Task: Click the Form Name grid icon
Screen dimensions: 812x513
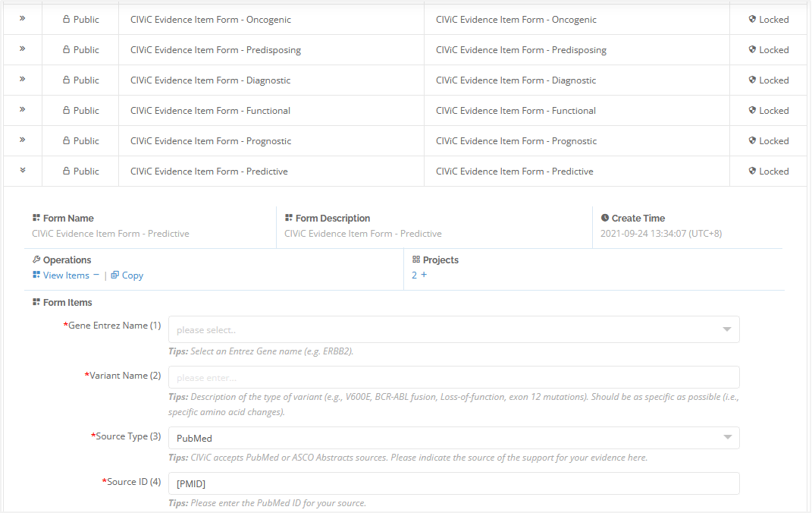Action: coord(36,218)
